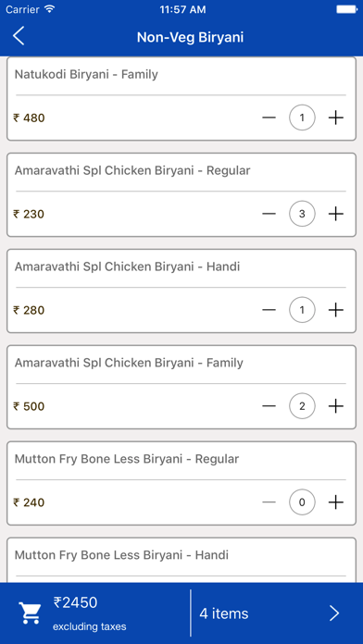Tap quantity circle showing 2

(x=302, y=406)
